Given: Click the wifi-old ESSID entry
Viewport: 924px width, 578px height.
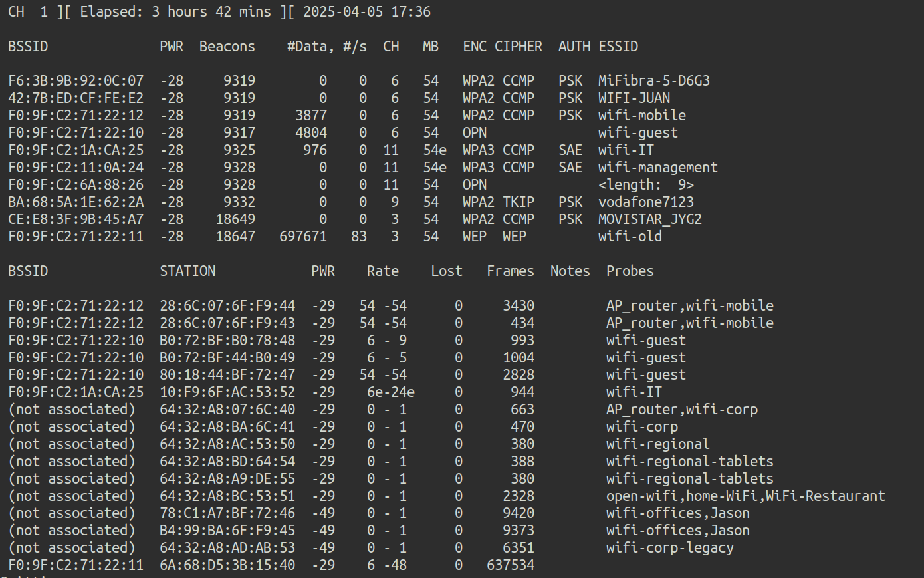Looking at the screenshot, I should 630,236.
